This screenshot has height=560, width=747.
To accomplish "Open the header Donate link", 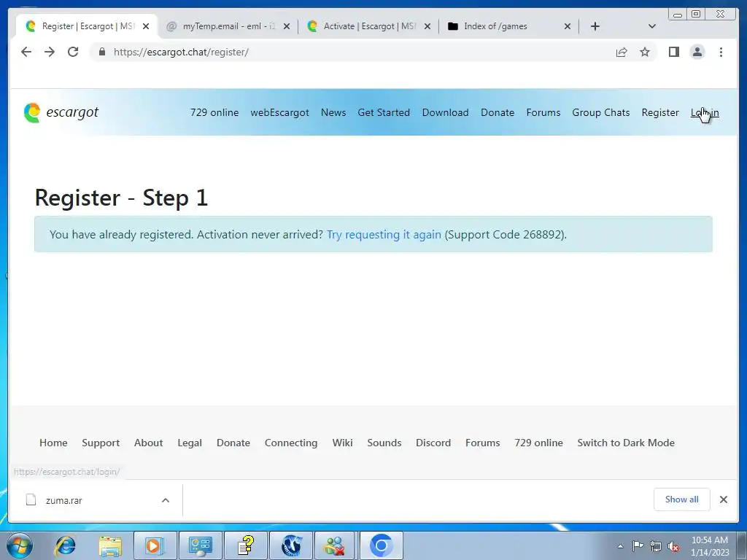I will [498, 112].
